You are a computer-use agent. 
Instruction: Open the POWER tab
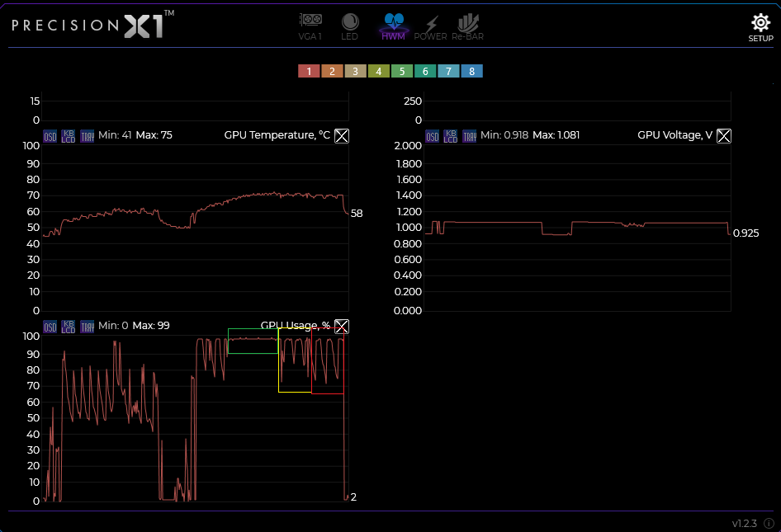tap(430, 27)
